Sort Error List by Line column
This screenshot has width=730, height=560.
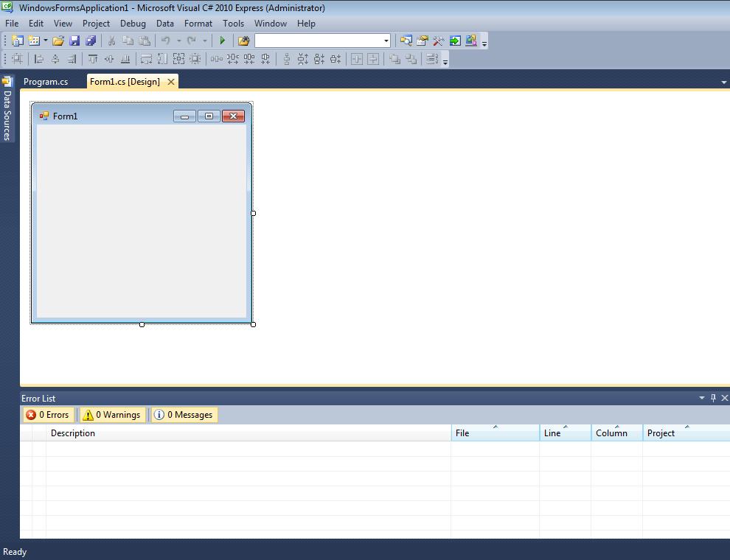[565, 433]
